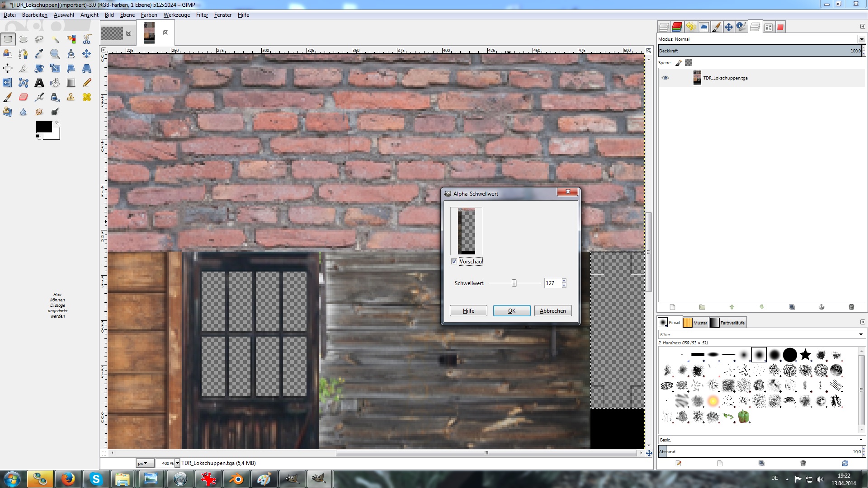
Task: Open the zoom percentage dropdown in status bar
Action: pyautogui.click(x=177, y=463)
